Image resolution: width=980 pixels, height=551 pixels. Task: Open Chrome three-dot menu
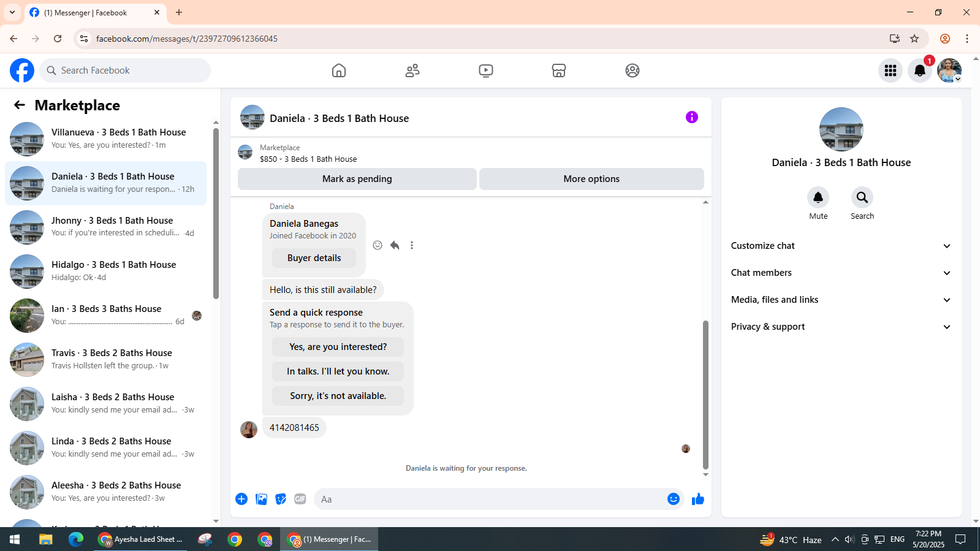click(x=967, y=39)
